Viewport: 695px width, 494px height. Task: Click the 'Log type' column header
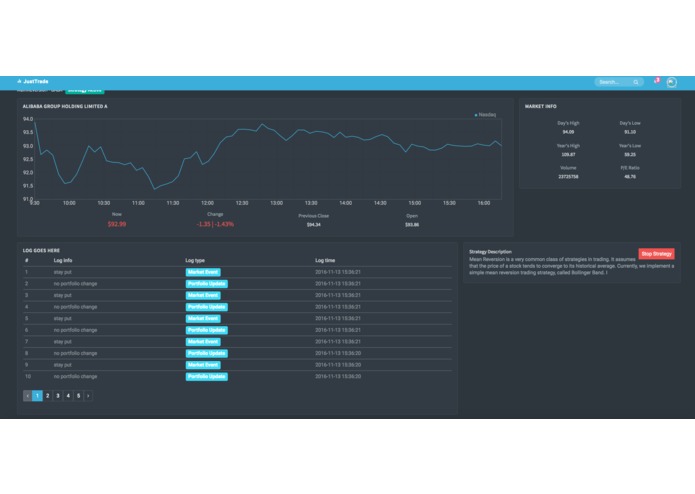pos(195,261)
